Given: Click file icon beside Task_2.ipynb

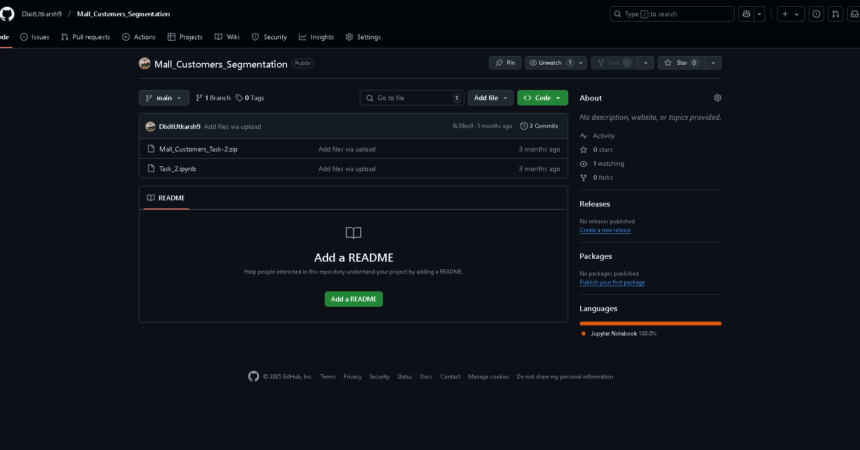Looking at the screenshot, I should tap(151, 168).
